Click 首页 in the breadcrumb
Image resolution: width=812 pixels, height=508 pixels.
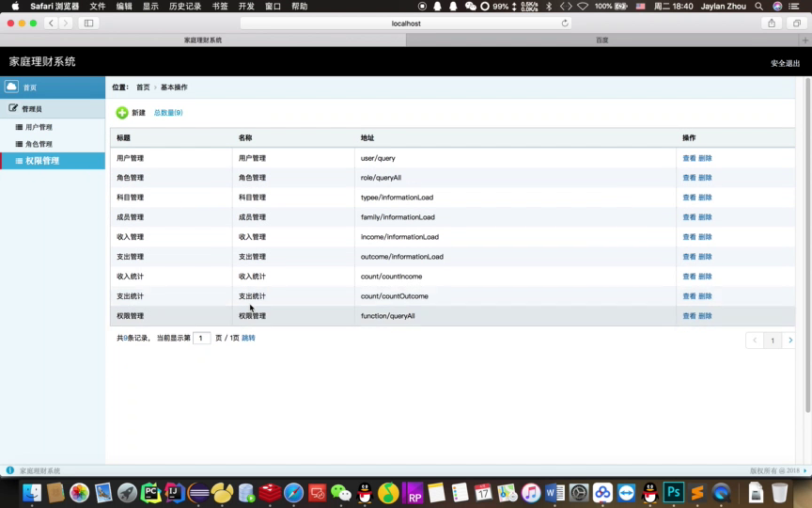tap(143, 87)
